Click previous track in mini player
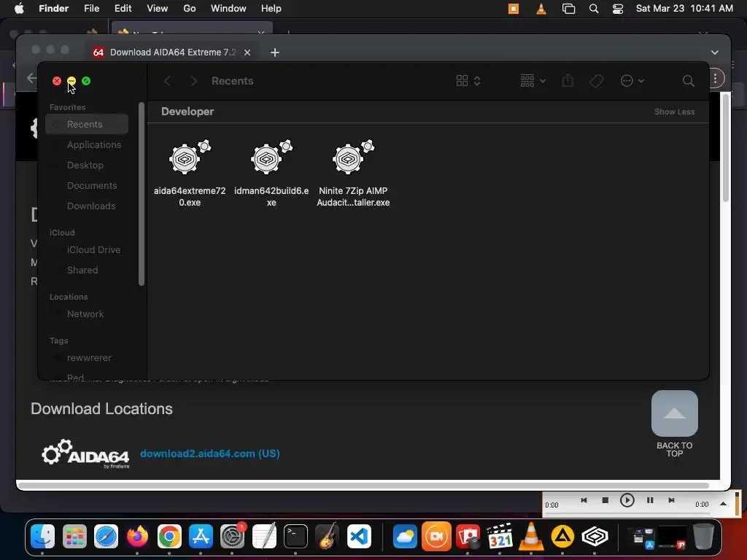Image resolution: width=747 pixels, height=560 pixels. pos(584,500)
